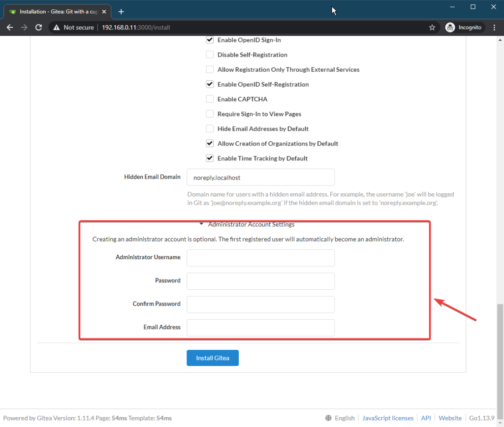Open Chrome three-dot menu

[494, 28]
